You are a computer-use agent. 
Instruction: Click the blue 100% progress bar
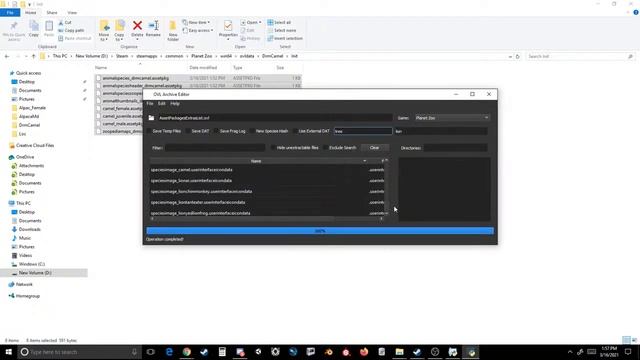(x=320, y=231)
